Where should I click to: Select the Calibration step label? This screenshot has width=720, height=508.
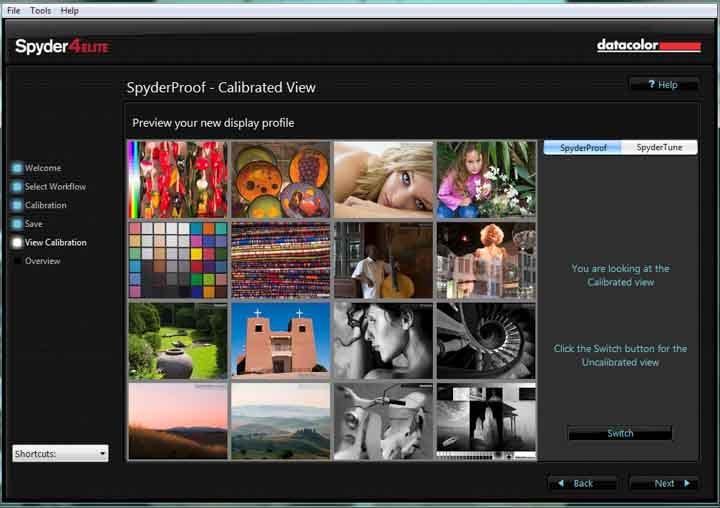click(x=45, y=205)
